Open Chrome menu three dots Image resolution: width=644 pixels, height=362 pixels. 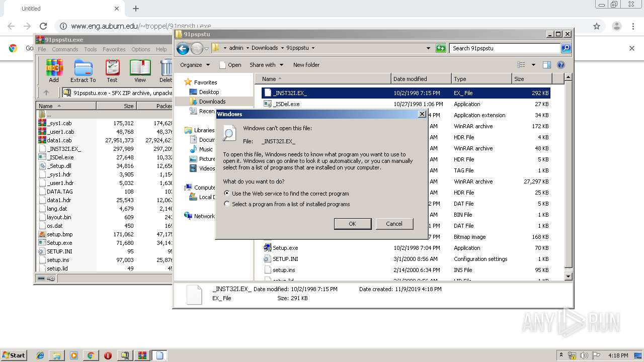click(633, 26)
